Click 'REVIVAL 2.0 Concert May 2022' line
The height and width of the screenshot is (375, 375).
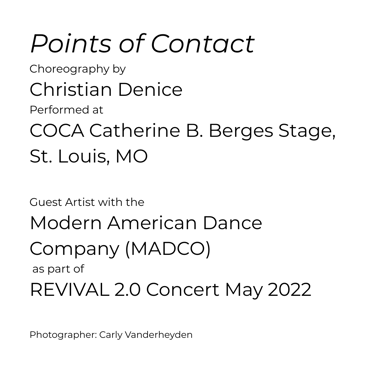[171, 289]
